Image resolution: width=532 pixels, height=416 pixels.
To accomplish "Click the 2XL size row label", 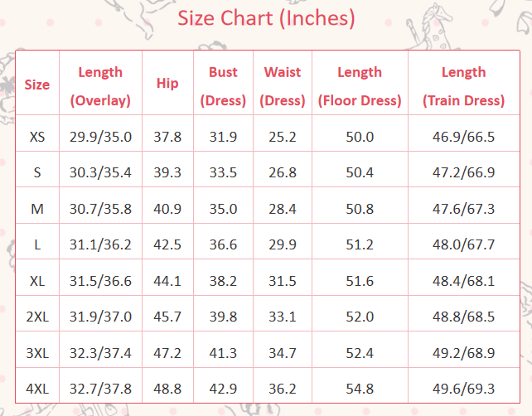I will click(37, 317).
